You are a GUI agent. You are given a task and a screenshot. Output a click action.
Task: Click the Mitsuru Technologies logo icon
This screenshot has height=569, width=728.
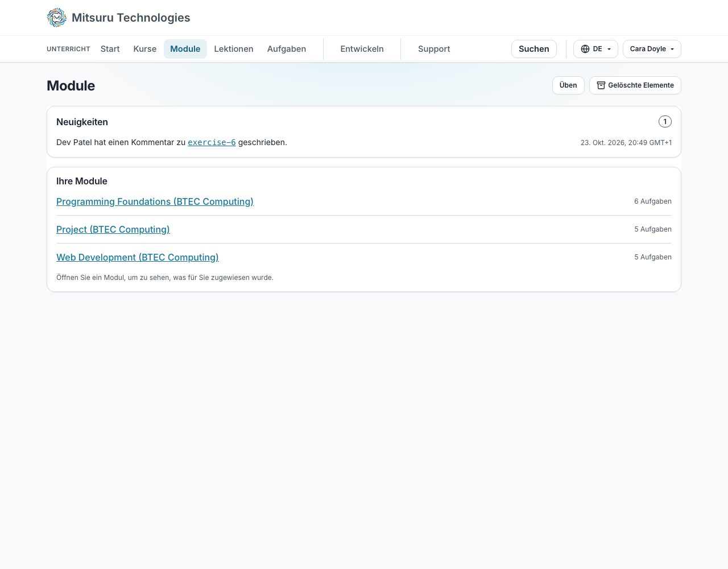coord(57,18)
